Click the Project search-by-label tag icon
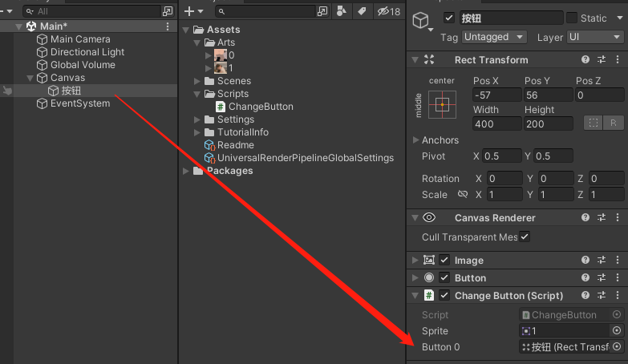The width and height of the screenshot is (628, 364). 362,11
